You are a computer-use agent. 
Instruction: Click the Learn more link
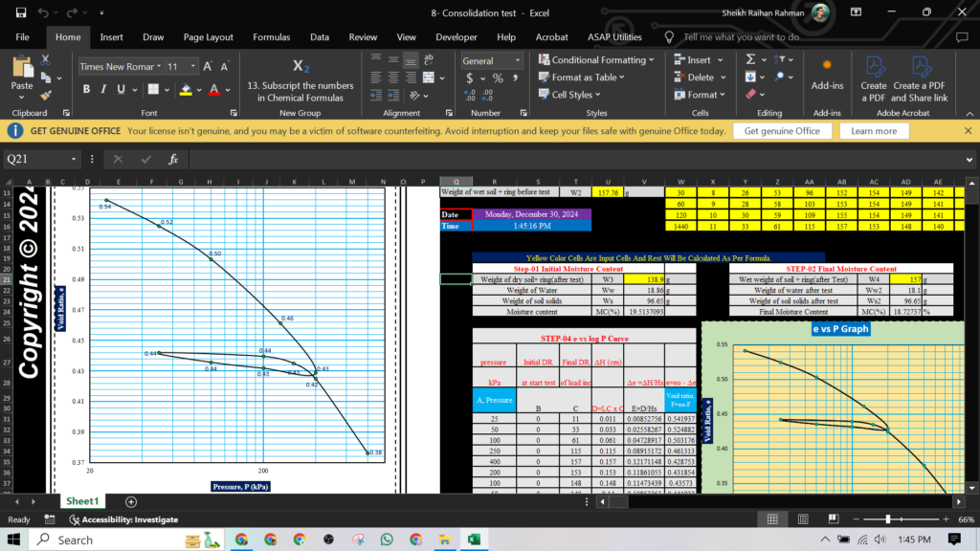(x=874, y=131)
